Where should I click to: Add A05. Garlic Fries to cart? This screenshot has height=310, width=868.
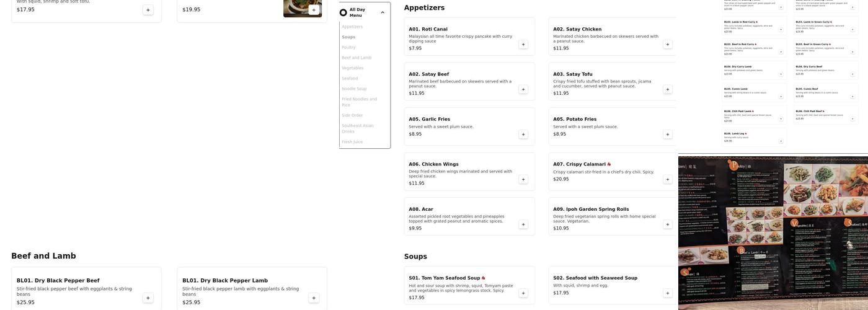click(x=523, y=135)
